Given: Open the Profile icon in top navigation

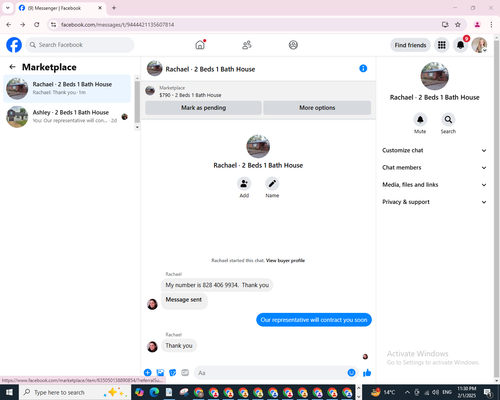Looking at the screenshot, I should (x=293, y=45).
